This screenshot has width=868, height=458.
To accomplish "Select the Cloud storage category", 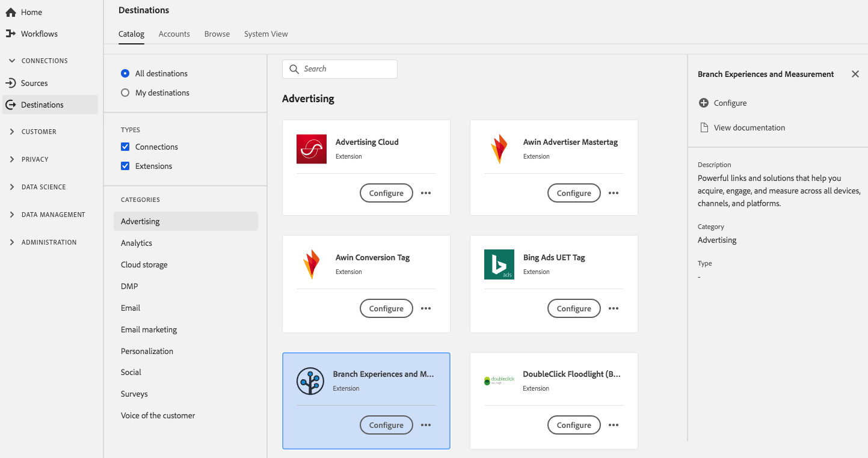I will (144, 264).
